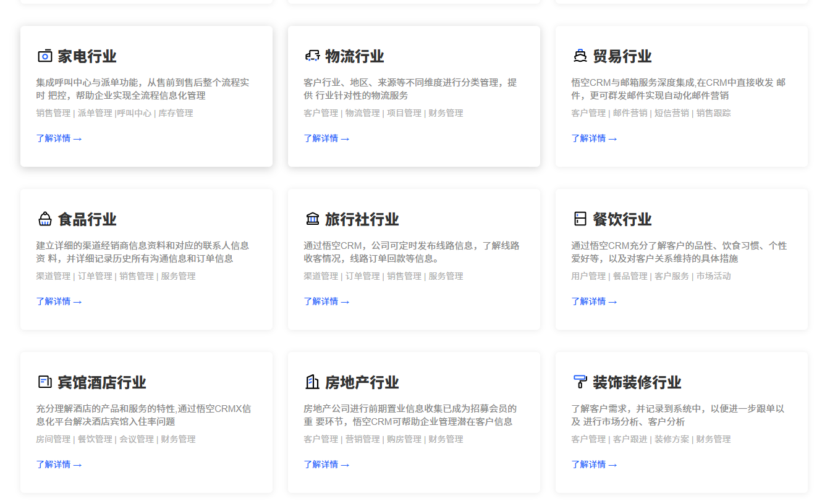Open 了解详情 under 房地产行业
Image resolution: width=822 pixels, height=504 pixels.
coord(326,464)
